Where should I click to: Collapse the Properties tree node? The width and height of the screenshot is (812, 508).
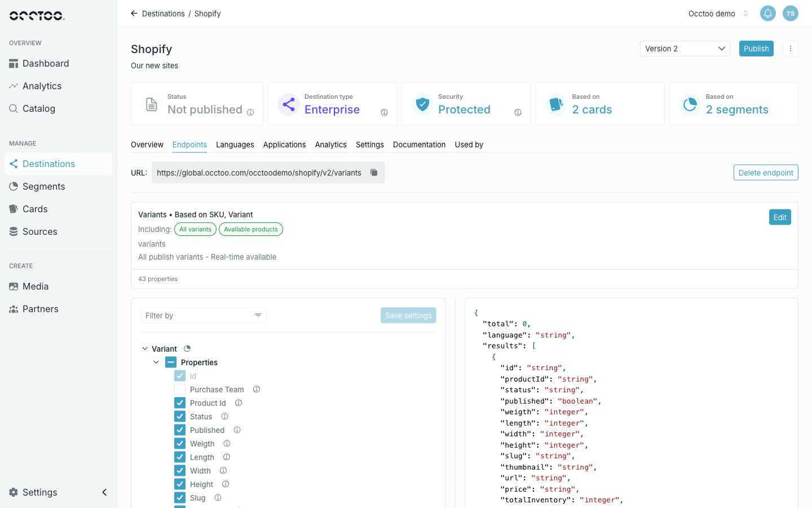[156, 362]
